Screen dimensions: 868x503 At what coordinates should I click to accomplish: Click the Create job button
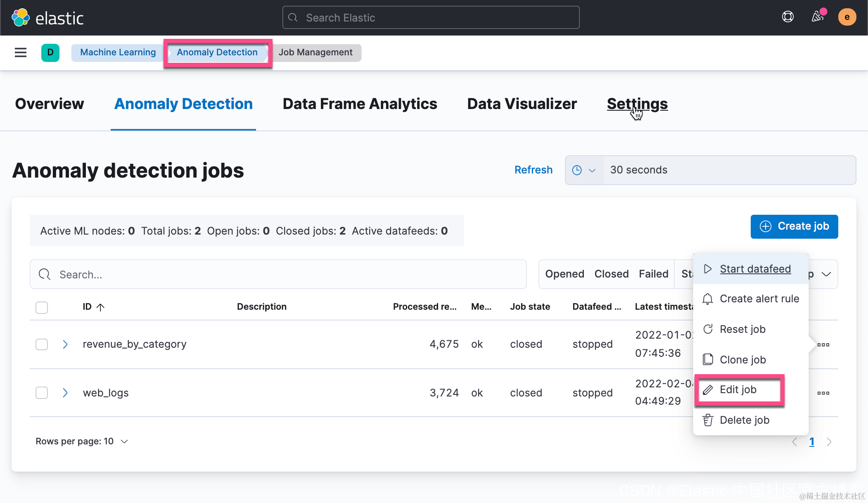coord(794,226)
